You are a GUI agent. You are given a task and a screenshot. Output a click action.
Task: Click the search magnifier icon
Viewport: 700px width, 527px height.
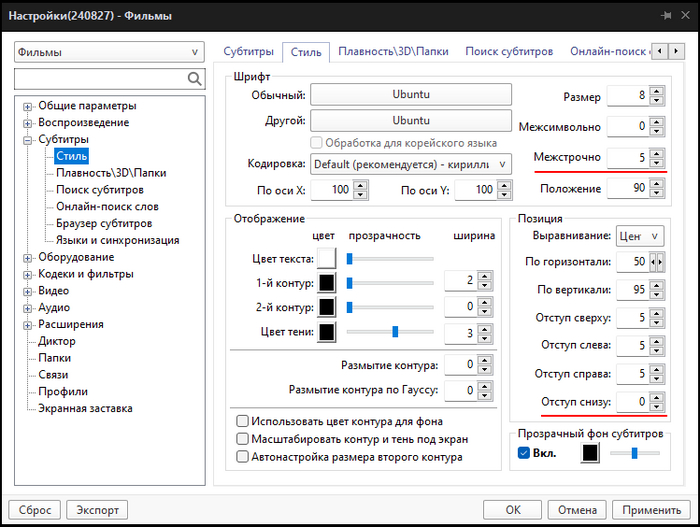point(195,79)
